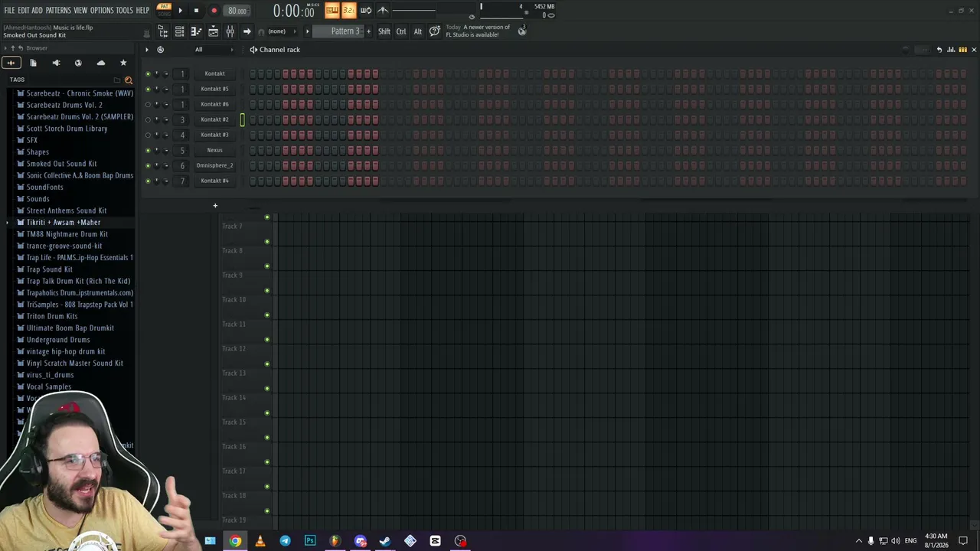Show hidden system tray icons chevron
Screen dimensions: 980x551
coord(858,541)
